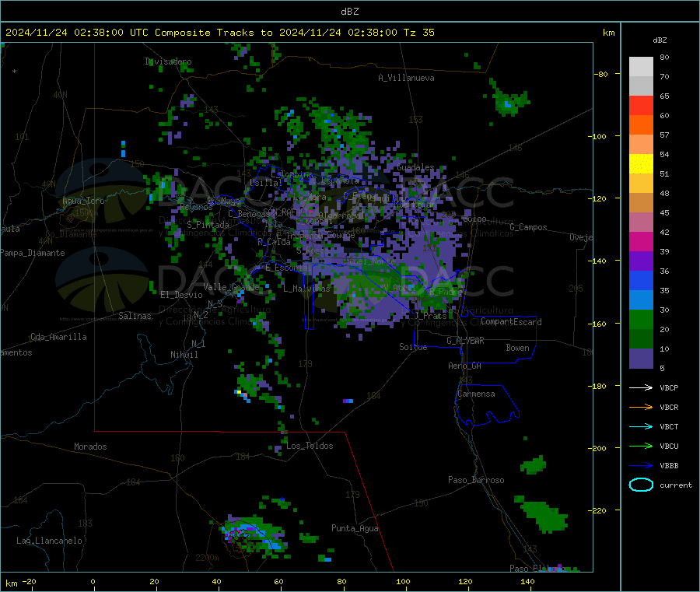
Task: Click the 'dBZ' title at top center
Action: tap(349, 12)
